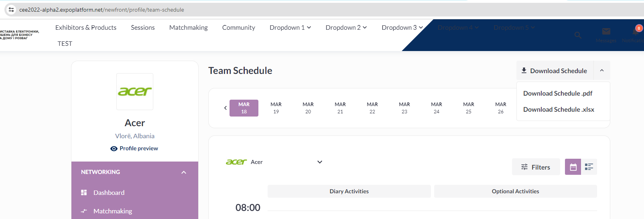Viewport: 644px width, 219px height.
Task: Click the Dashboard grid icon in sidebar
Action: [x=84, y=193]
